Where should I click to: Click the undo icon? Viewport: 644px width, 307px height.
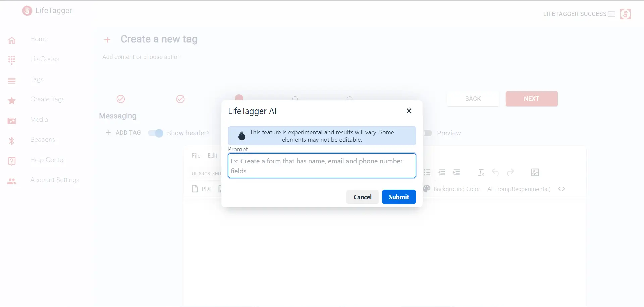[x=495, y=172]
